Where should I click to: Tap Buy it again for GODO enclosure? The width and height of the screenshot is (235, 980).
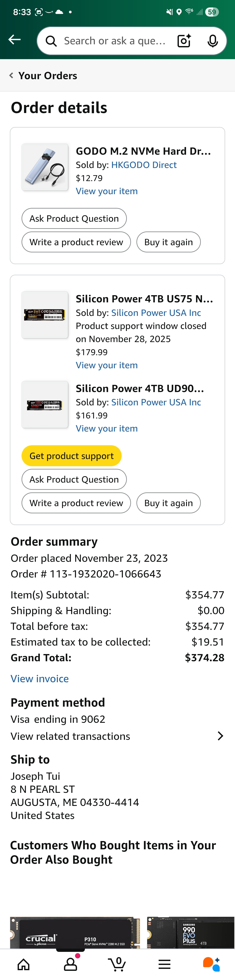click(x=168, y=242)
